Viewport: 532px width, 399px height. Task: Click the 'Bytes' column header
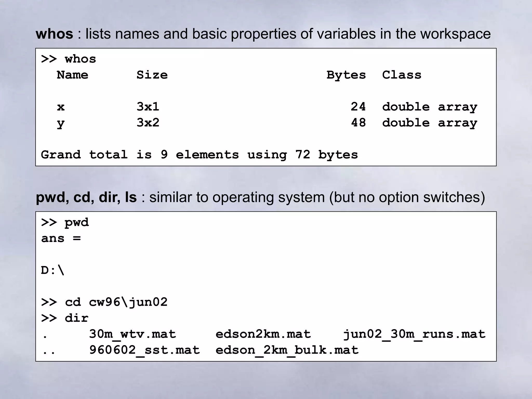point(346,75)
